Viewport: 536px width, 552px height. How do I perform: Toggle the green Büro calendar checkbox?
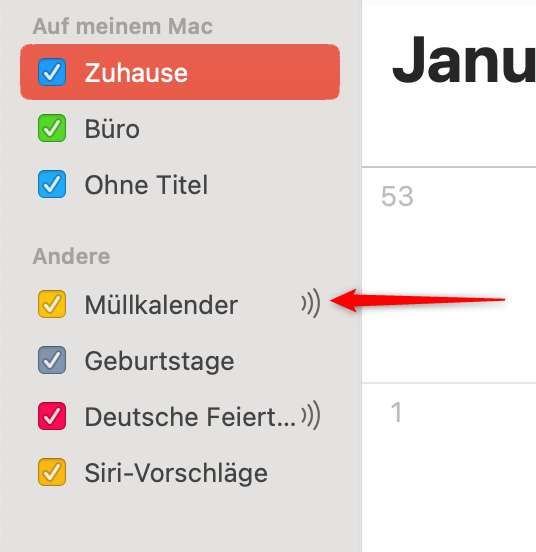52,128
